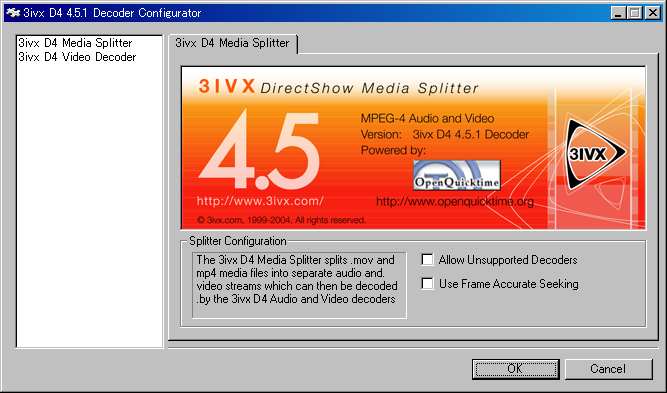
Task: Click the application icon in title bar
Action: 13,13
